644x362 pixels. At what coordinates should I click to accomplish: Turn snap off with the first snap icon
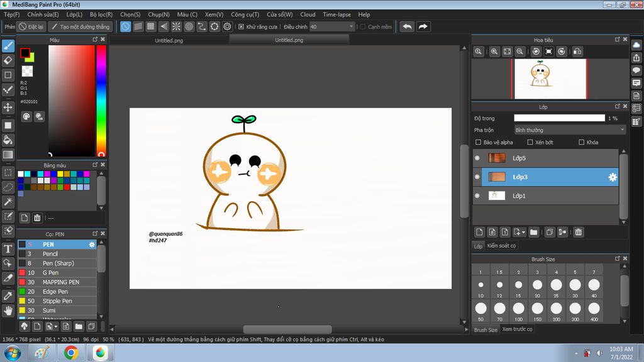[x=125, y=26]
